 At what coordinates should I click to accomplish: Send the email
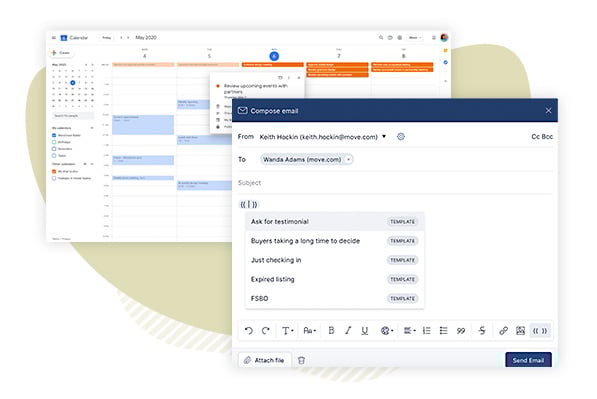[x=528, y=360]
